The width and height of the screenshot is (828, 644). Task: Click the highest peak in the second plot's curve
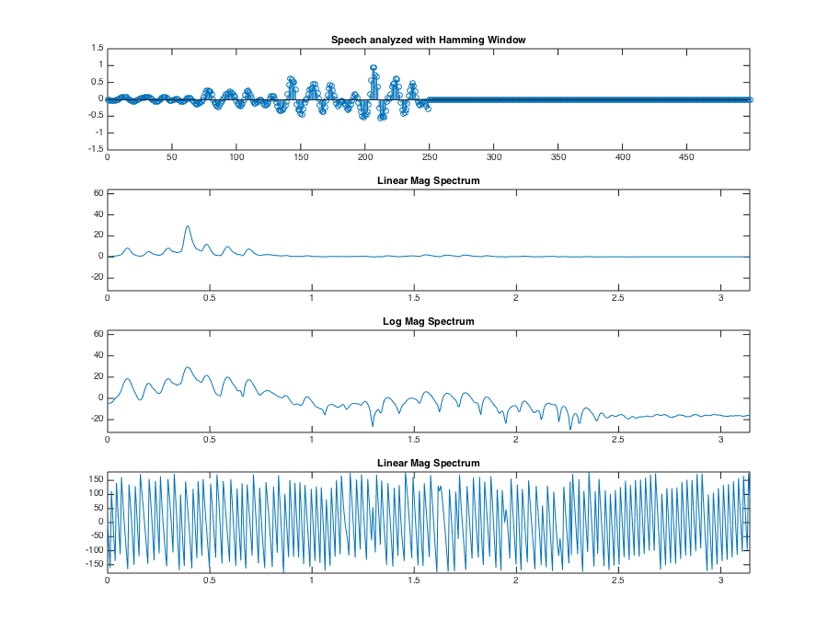[x=188, y=226]
